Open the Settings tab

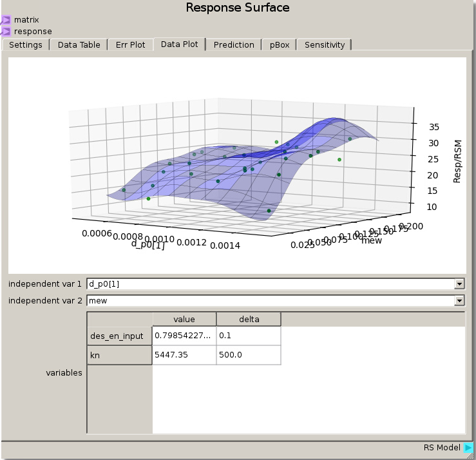point(26,45)
